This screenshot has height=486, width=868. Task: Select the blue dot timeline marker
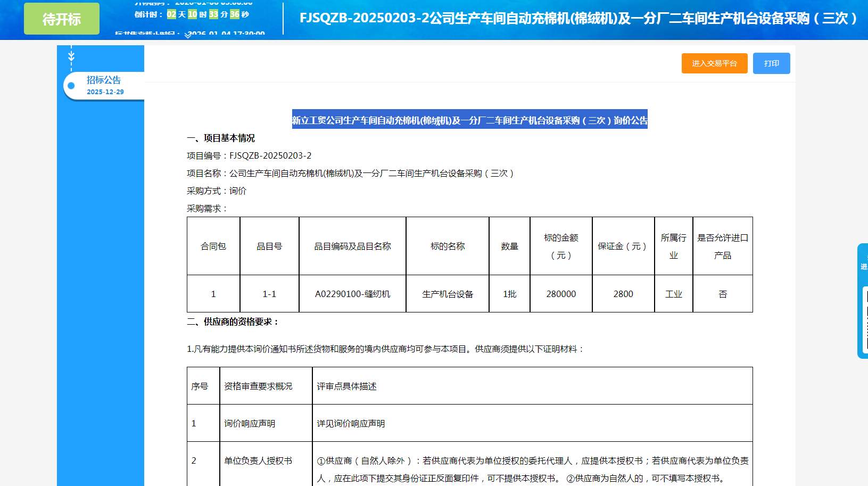coord(71,86)
